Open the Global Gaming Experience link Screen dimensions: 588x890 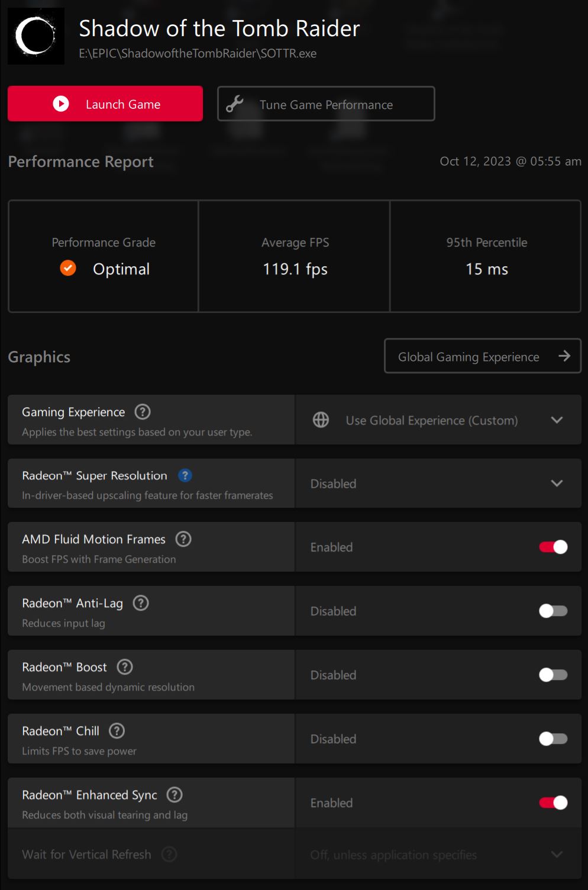tap(483, 356)
